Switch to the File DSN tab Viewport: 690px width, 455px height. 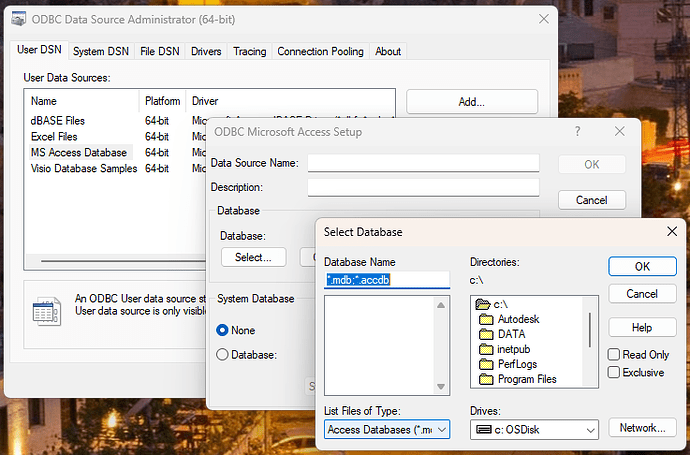point(160,51)
